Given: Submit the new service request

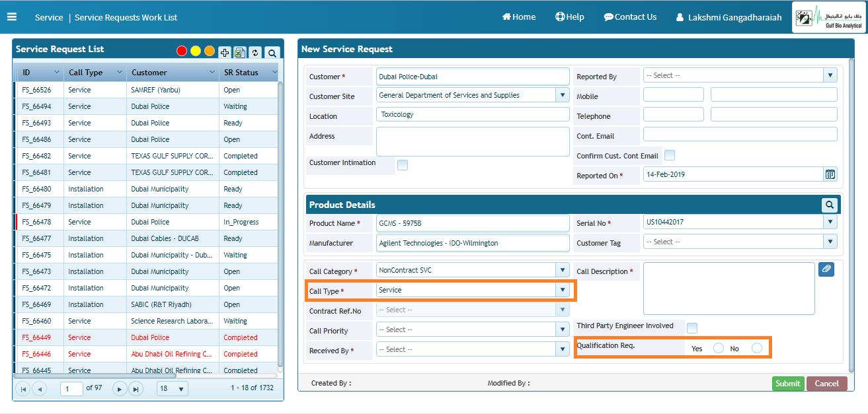Looking at the screenshot, I should click(788, 384).
